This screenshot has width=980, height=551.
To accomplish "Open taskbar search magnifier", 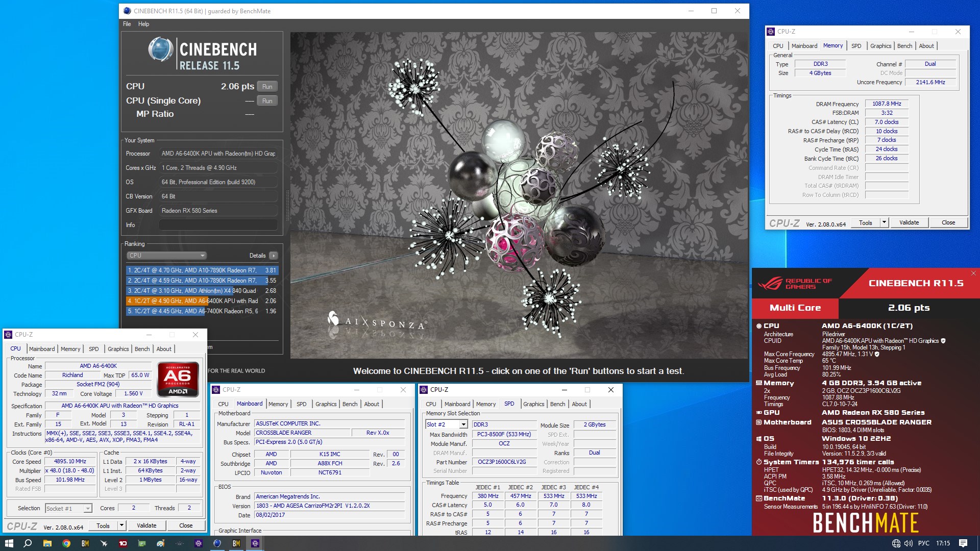I will coord(28,543).
